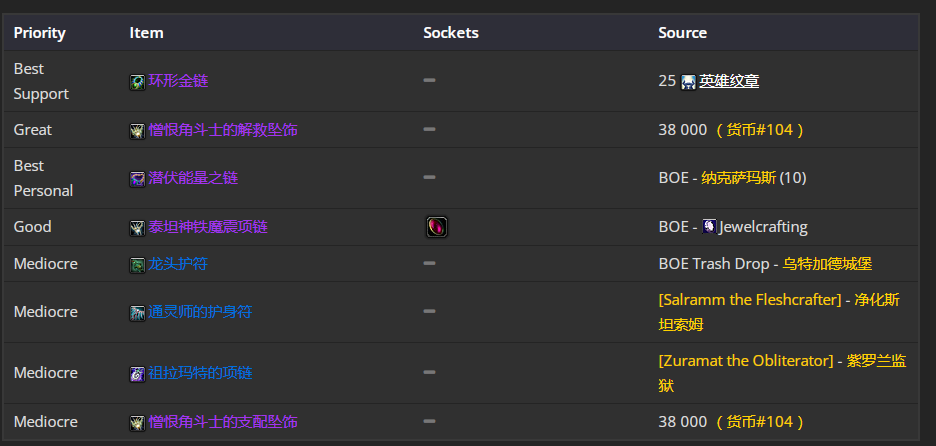Open the 龙头护符 item link

(178, 264)
